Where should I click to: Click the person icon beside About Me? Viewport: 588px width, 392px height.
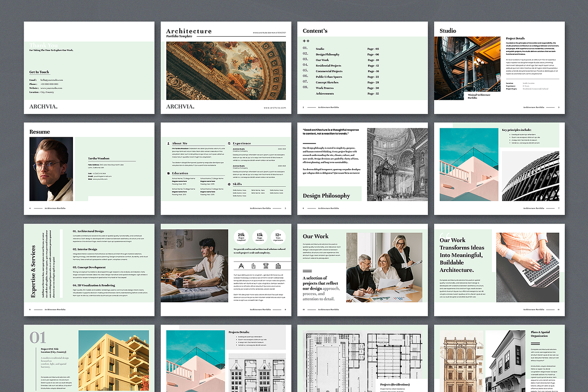coord(169,144)
